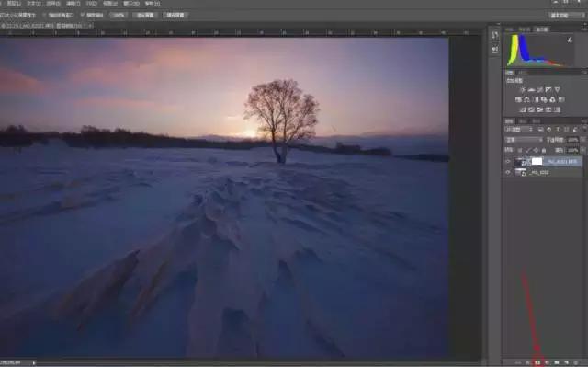This screenshot has width=588, height=367.
Task: Add a Posterize adjustment
Action: (x=531, y=109)
